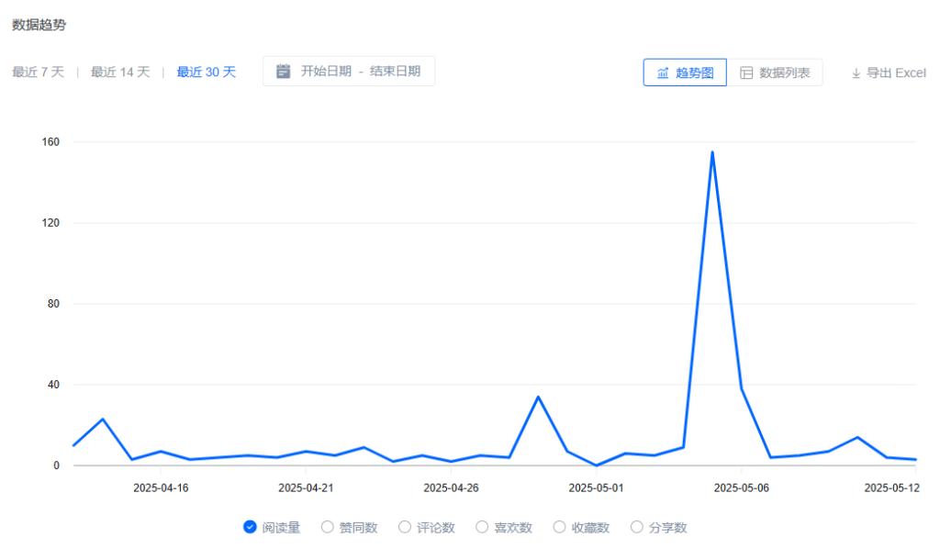Choose the 最近 30 天 range
The height and width of the screenshot is (560, 940).
pyautogui.click(x=207, y=72)
